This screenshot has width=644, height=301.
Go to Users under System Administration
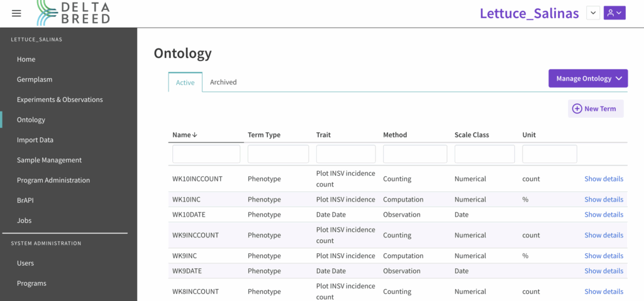pos(26,263)
